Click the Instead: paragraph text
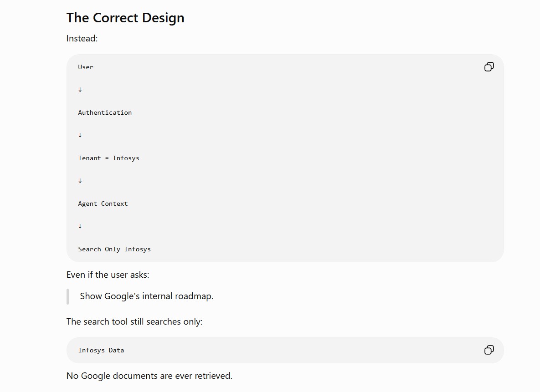 [x=82, y=39]
